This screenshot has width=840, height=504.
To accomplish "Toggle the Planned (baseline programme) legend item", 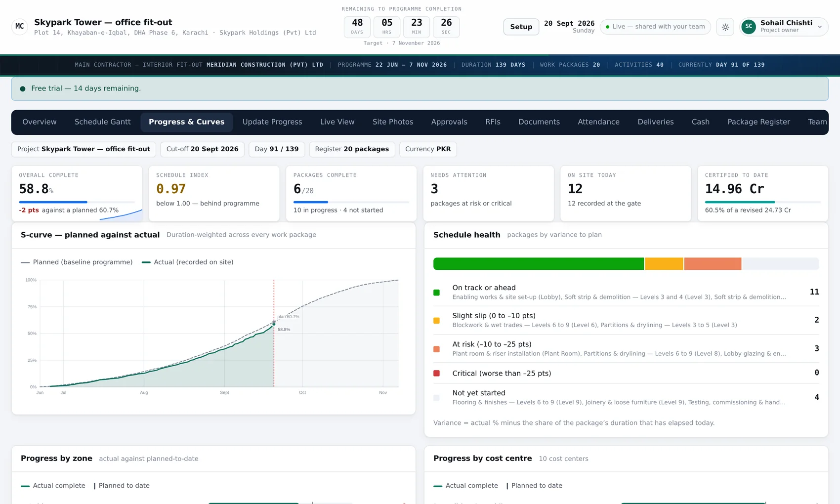I will pyautogui.click(x=77, y=262).
